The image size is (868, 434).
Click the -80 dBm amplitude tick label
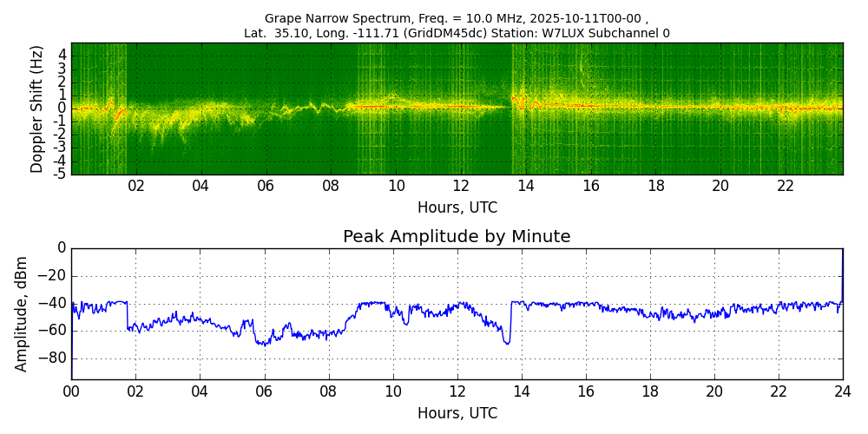[56, 358]
